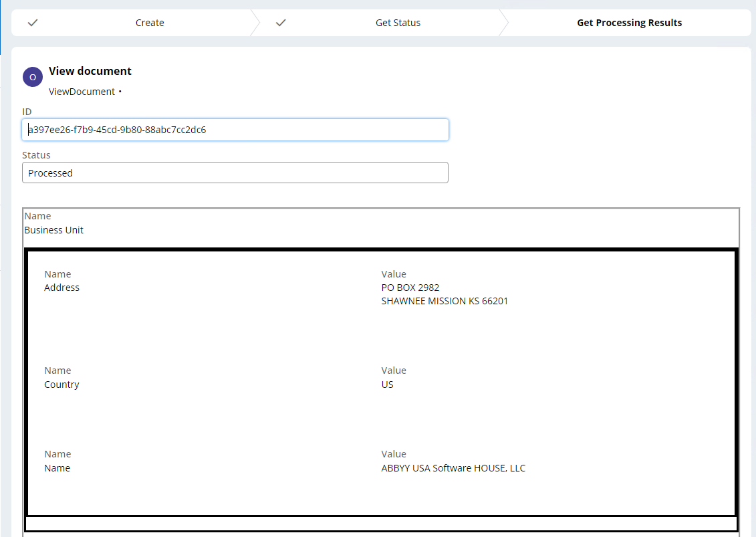Click the Create step checkmark icon

(x=33, y=22)
